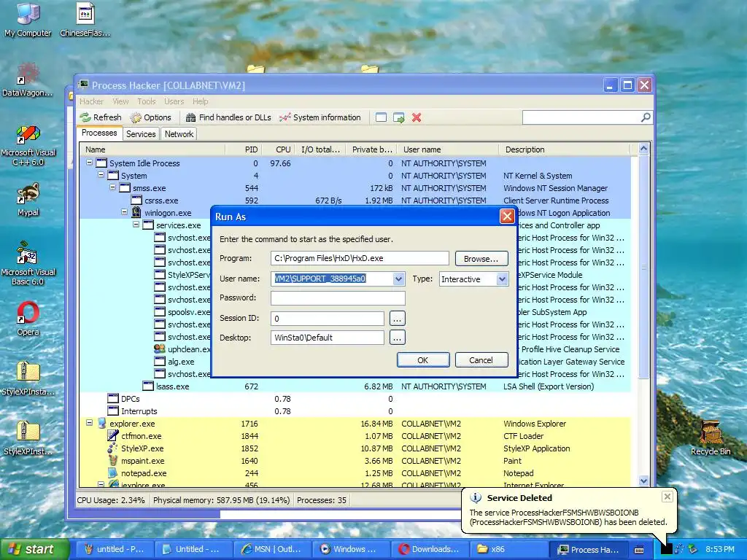The image size is (747, 560).
Task: Click the Desktop WinSta0\Default field
Action: pyautogui.click(x=328, y=338)
